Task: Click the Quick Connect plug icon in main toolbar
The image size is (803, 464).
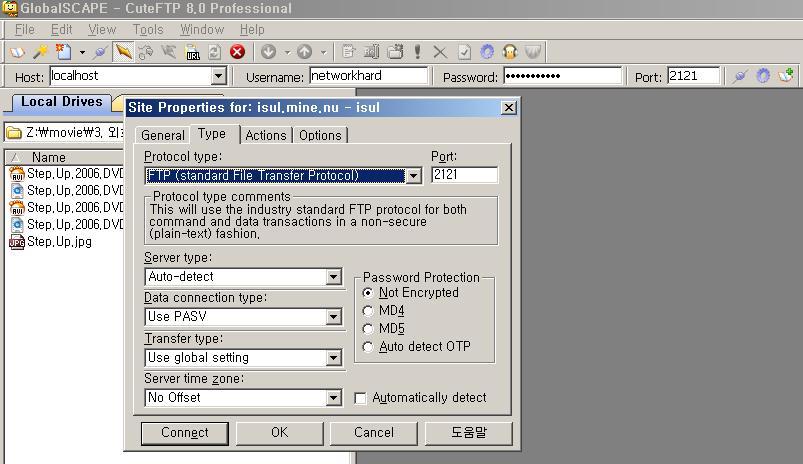Action: pos(101,52)
